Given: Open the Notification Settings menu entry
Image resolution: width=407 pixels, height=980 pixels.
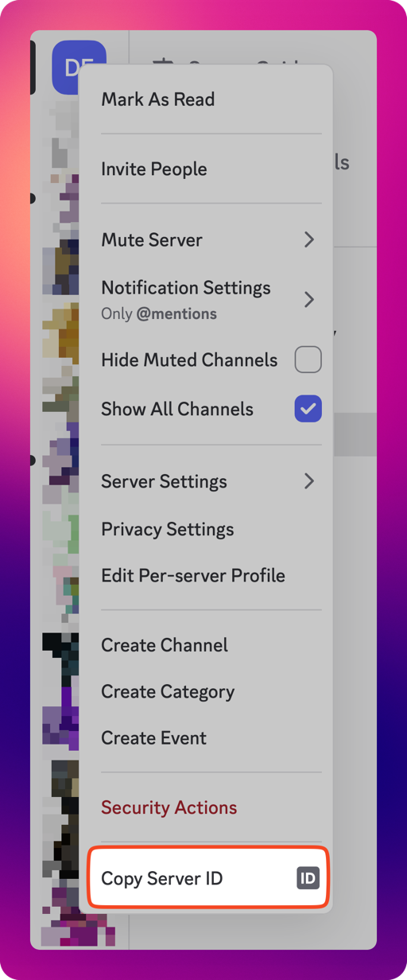Looking at the screenshot, I should pos(211,299).
